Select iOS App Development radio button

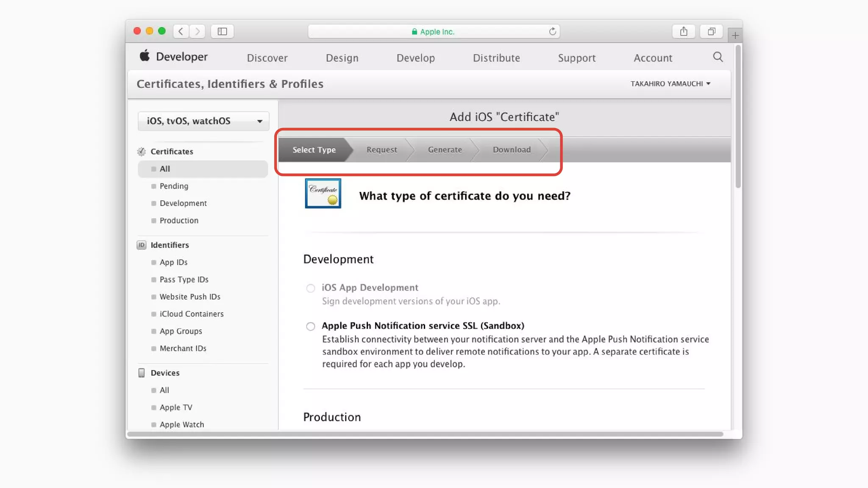[311, 288]
